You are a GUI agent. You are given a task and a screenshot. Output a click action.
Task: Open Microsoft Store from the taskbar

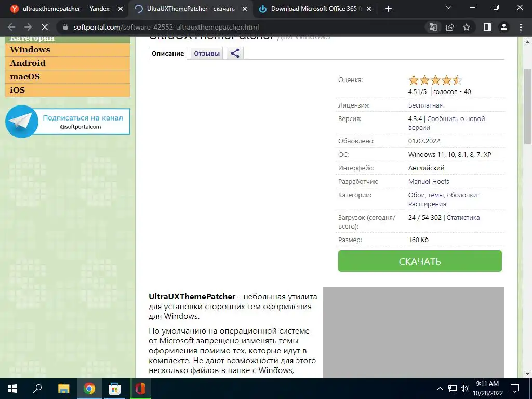(x=115, y=389)
